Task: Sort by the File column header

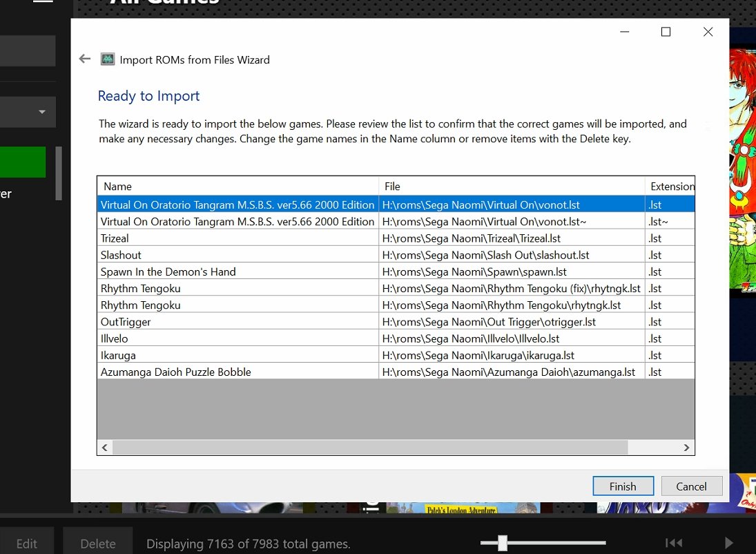Action: [512, 187]
